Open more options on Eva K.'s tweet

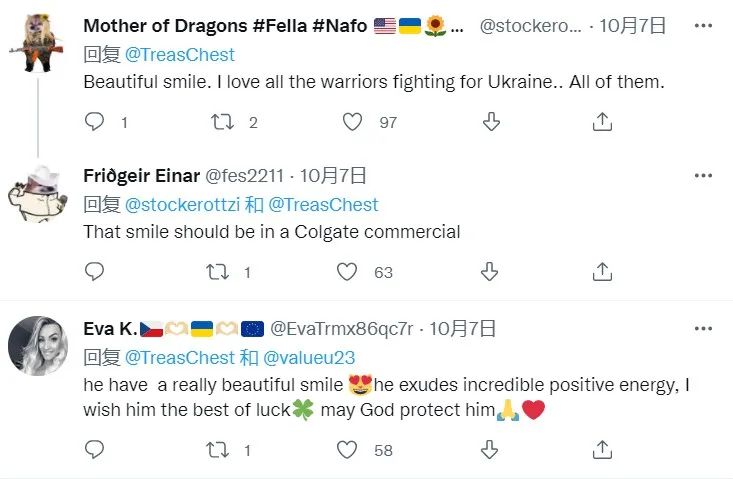click(704, 328)
